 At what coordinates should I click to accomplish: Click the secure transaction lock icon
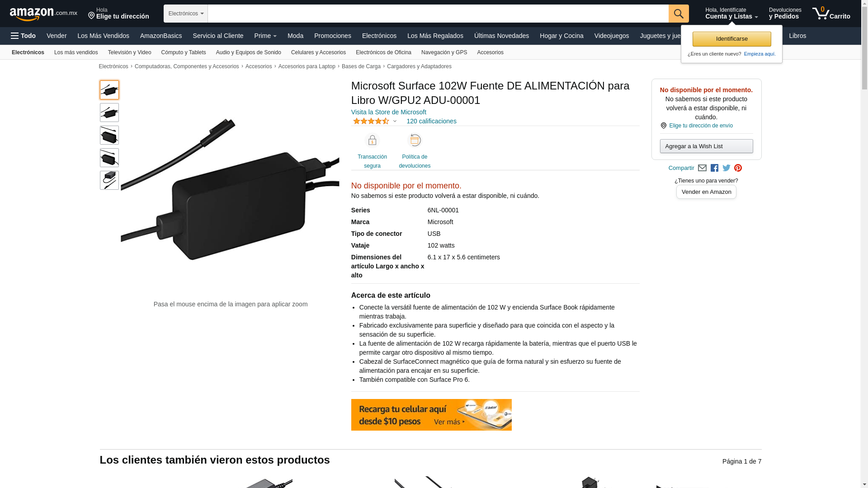pyautogui.click(x=372, y=141)
